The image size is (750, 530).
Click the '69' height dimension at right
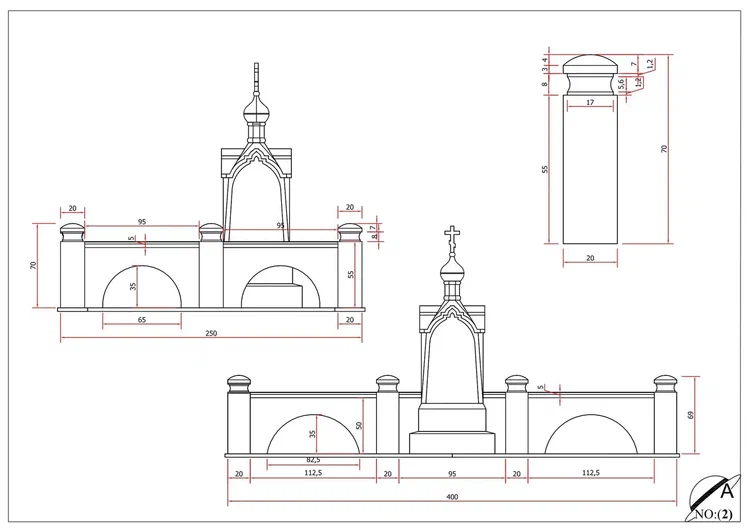tap(691, 414)
